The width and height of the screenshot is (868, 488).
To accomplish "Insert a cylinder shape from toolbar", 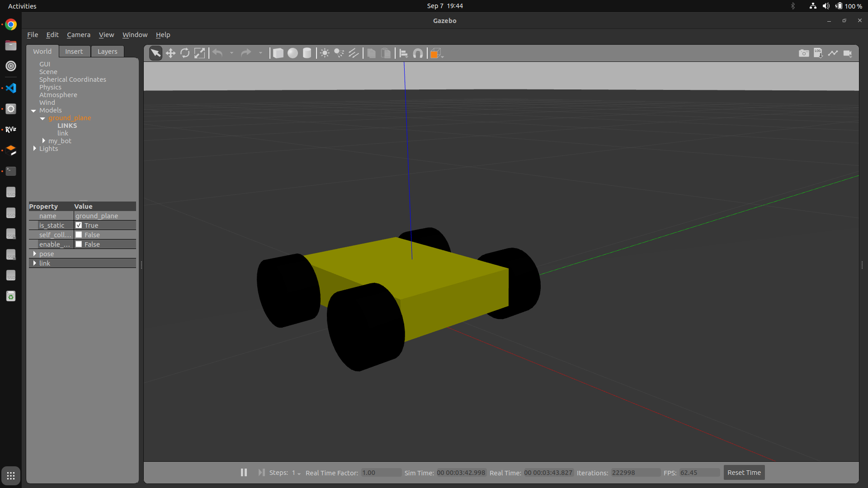I will point(307,53).
